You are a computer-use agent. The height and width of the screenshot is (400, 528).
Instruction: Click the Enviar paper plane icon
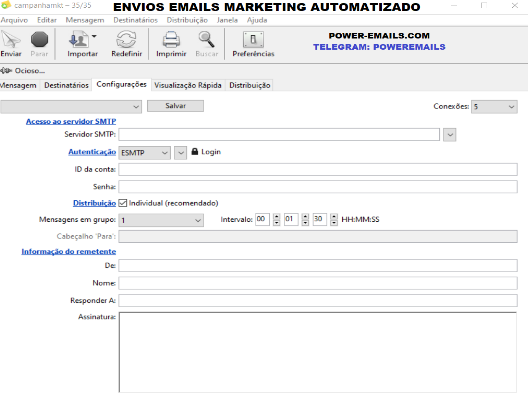(10, 40)
